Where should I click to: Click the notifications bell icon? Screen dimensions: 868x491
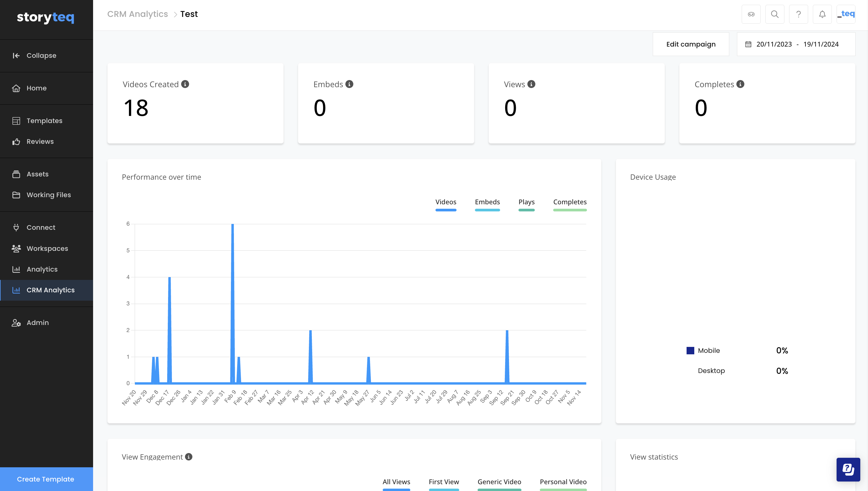click(x=822, y=14)
